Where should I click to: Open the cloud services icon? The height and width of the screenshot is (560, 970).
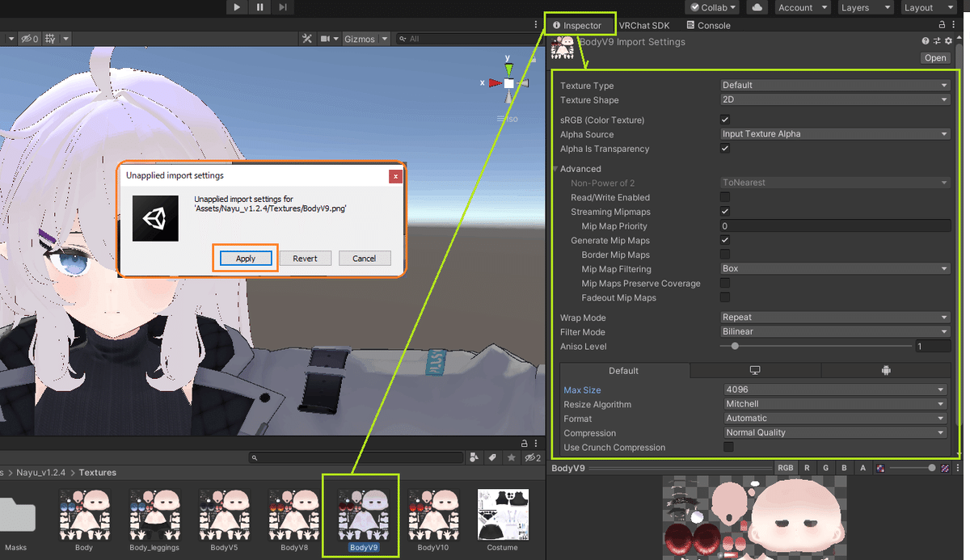[757, 7]
